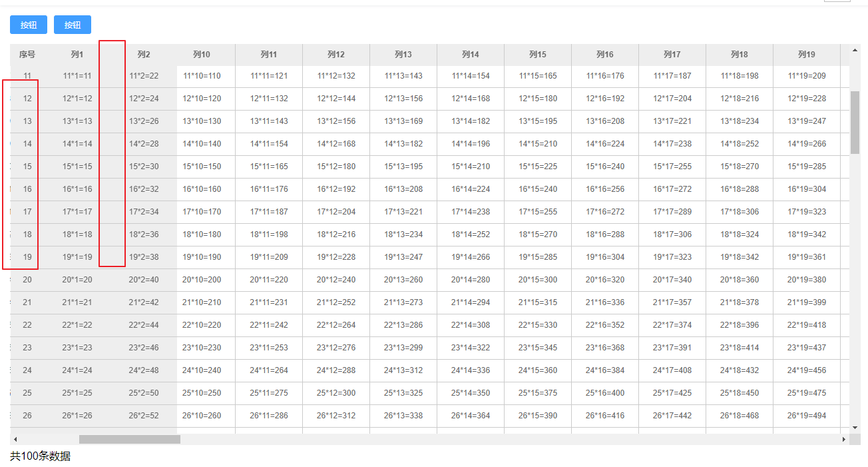Click the 15*15=225 blue link
Screen dimensions: 868x467
[x=538, y=166]
